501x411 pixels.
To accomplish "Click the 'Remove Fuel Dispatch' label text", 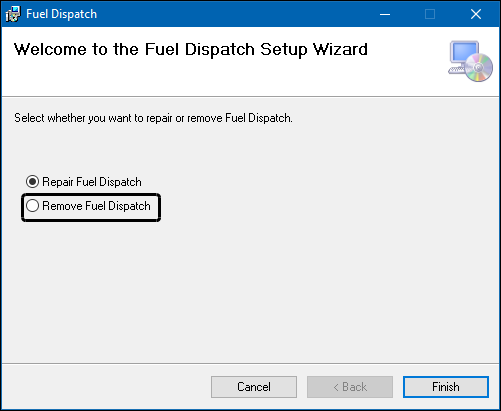I will pyautogui.click(x=96, y=206).
